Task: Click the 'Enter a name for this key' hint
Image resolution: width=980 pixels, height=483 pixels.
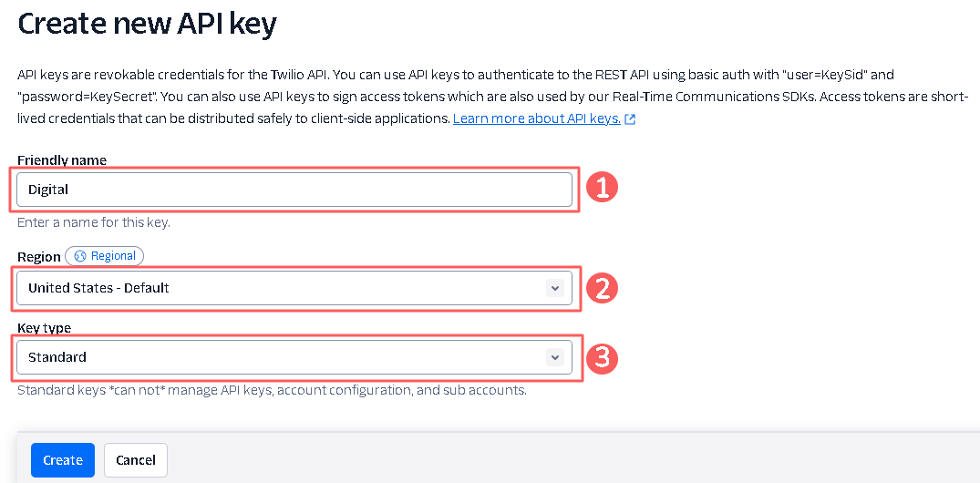Action: (x=93, y=221)
